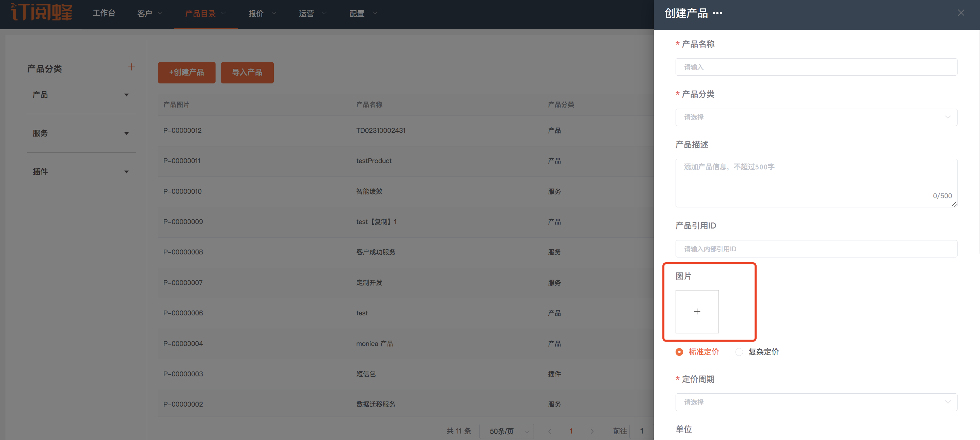Focus the 产品名称 input field
Screen dimensions: 980x440
pos(816,67)
